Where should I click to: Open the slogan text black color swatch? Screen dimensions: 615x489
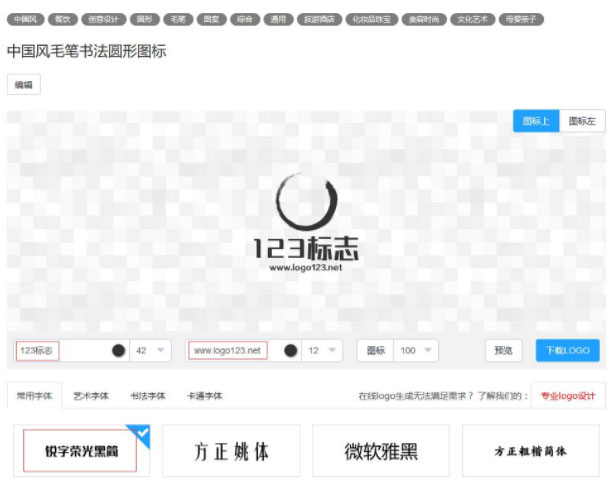[x=291, y=351]
